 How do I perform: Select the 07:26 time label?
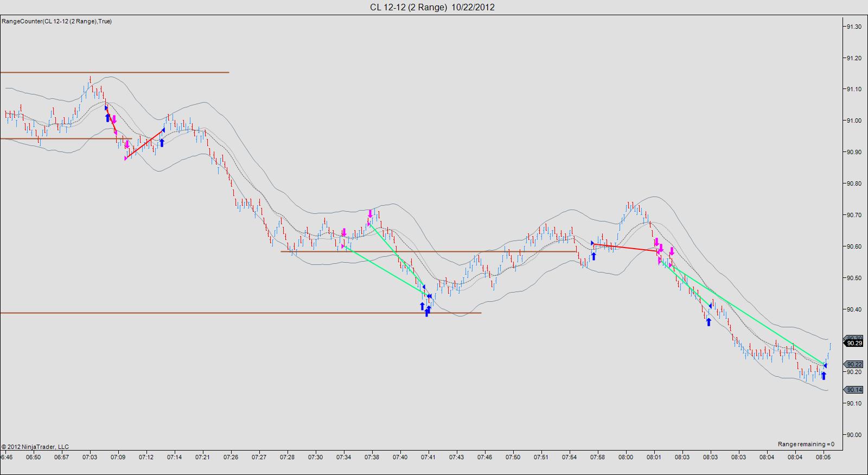(231, 458)
